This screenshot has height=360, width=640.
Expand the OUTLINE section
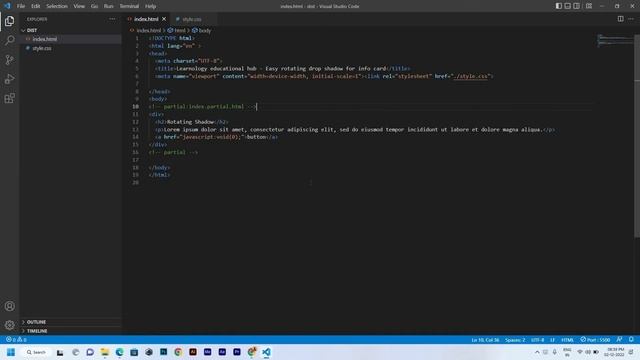pos(36,322)
